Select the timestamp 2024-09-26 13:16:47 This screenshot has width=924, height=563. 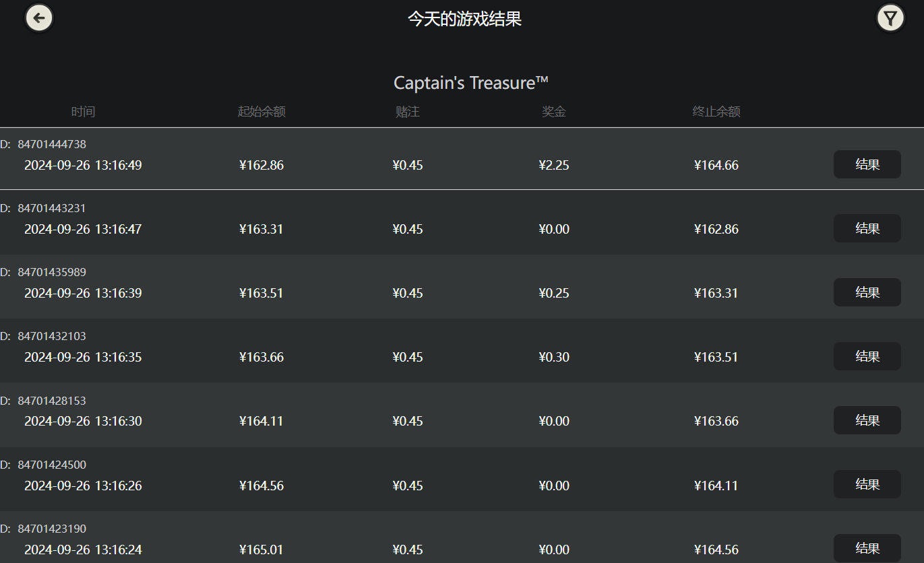pos(83,229)
